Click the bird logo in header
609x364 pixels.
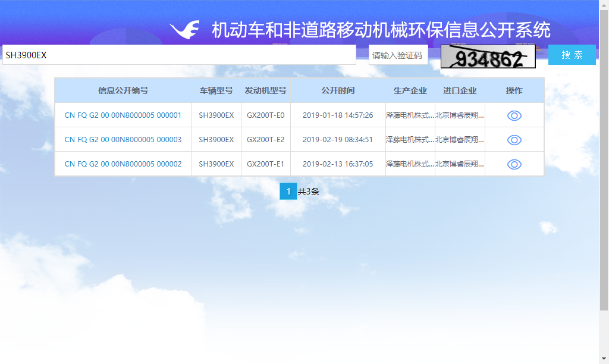coord(184,29)
